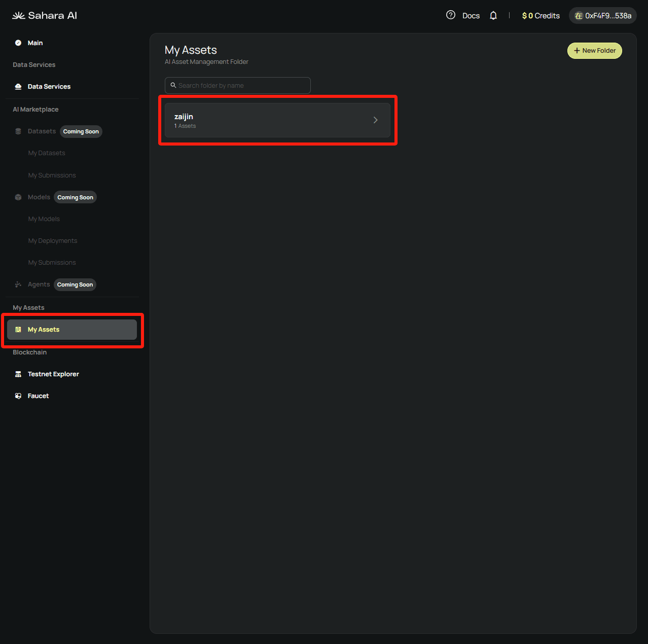Open the zaijin folder card
The height and width of the screenshot is (644, 648).
tap(269, 120)
